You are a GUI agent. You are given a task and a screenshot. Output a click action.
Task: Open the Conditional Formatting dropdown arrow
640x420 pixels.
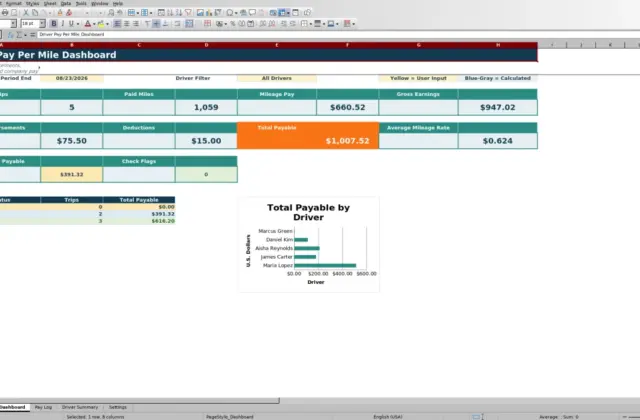pos(353,24)
